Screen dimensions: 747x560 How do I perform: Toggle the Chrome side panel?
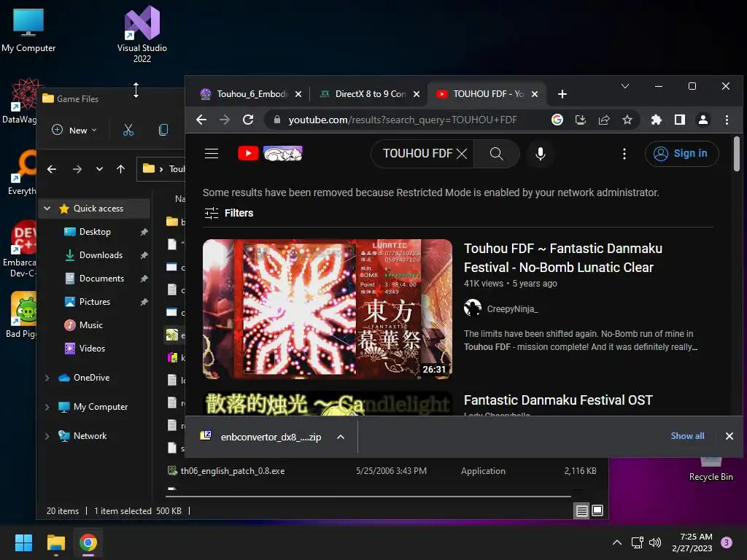coord(679,120)
